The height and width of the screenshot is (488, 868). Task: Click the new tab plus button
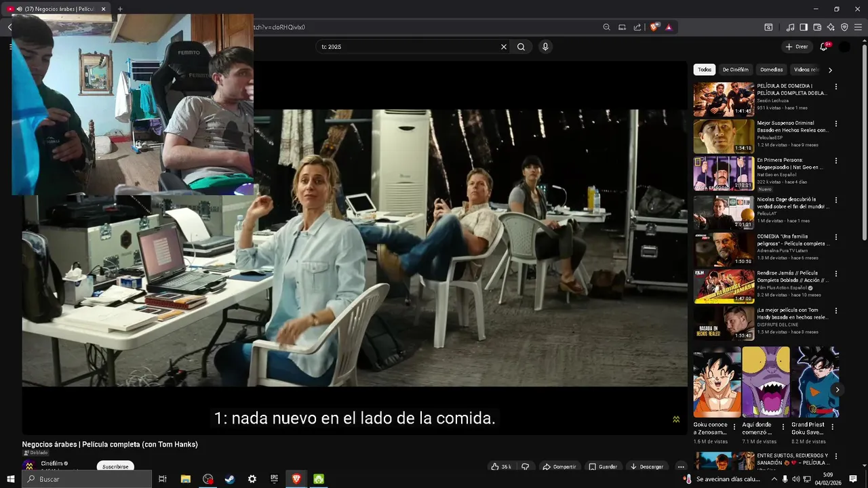[x=120, y=9]
